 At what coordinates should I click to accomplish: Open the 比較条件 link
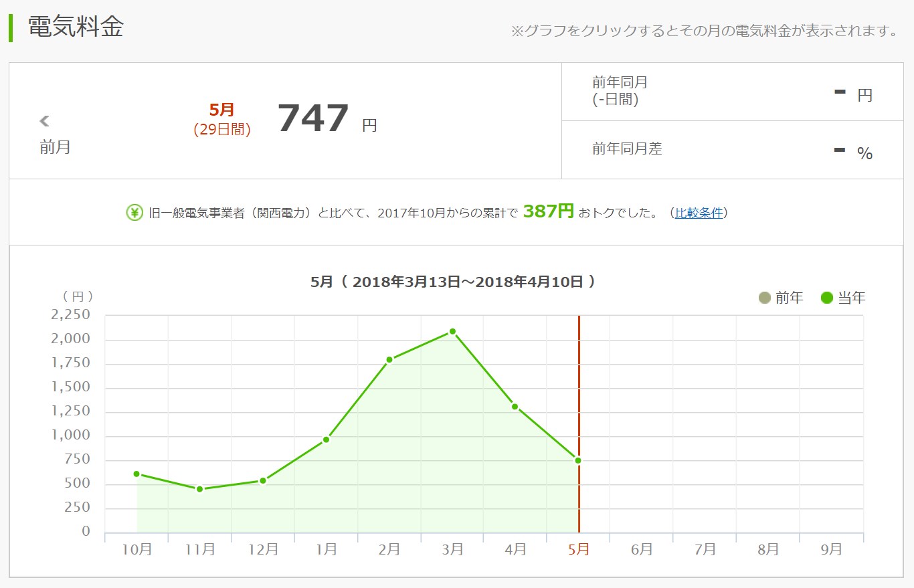pos(699,213)
